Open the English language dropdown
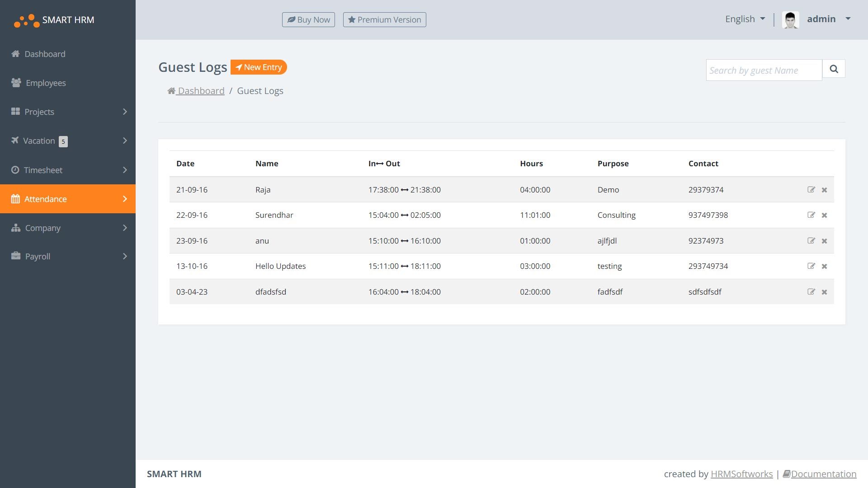The image size is (868, 488). tap(745, 19)
